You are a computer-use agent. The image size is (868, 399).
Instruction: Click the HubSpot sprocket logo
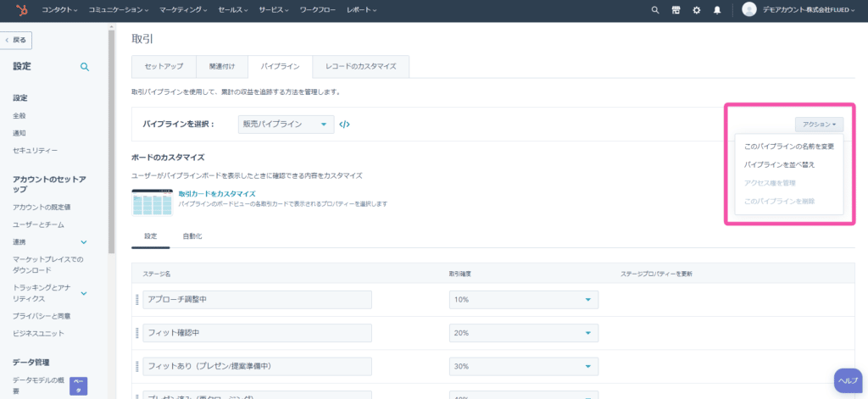click(22, 10)
